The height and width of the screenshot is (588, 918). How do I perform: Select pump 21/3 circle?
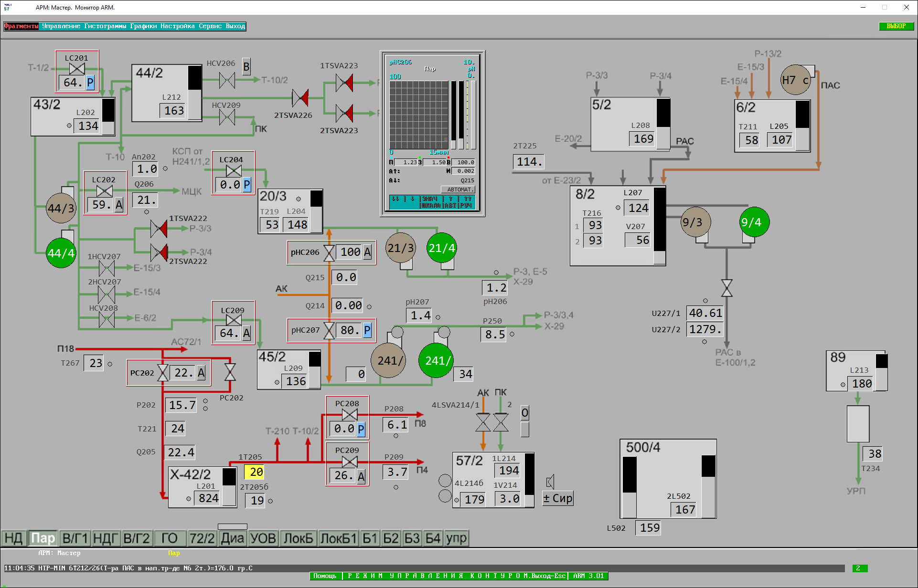pyautogui.click(x=400, y=248)
